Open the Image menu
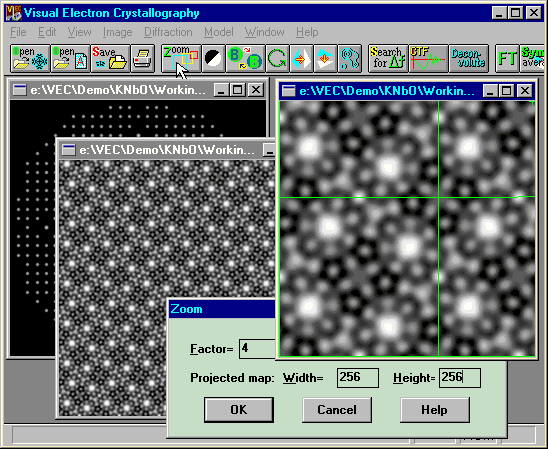Image resolution: width=548 pixels, height=449 pixels. (117, 32)
